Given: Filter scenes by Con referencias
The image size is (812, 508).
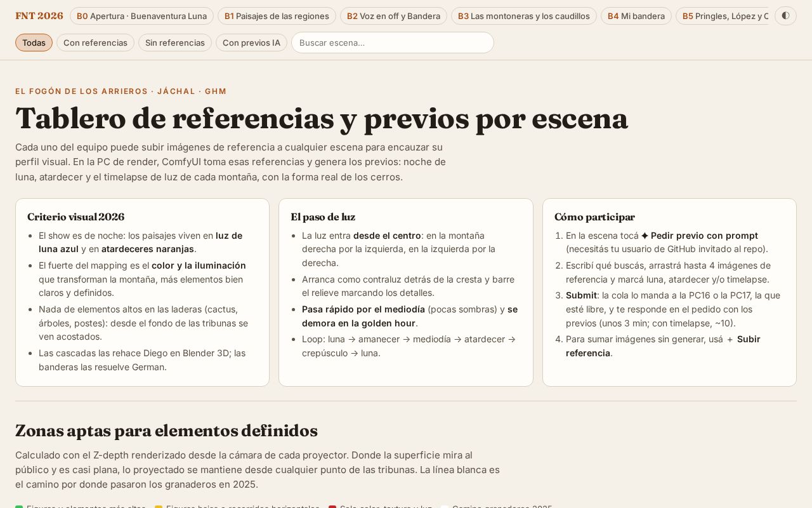Looking at the screenshot, I should coord(95,43).
